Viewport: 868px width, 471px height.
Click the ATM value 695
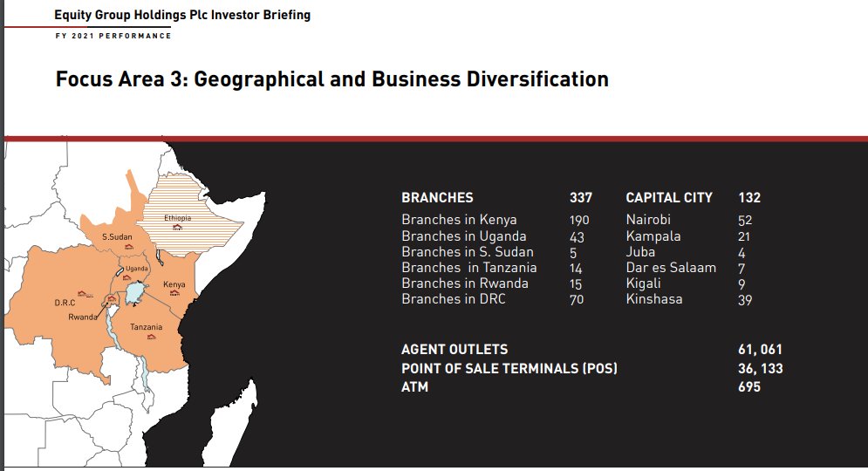[x=749, y=387]
